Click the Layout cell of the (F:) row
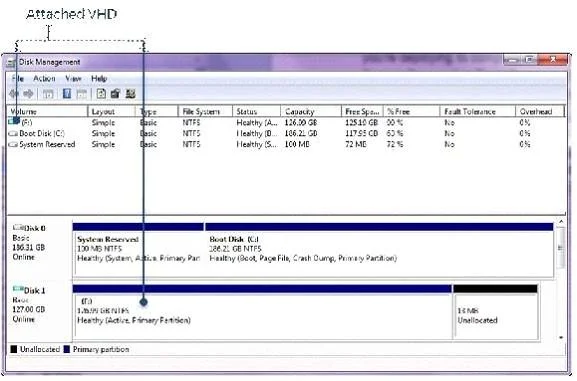This screenshot has width=577, height=381. [103, 123]
